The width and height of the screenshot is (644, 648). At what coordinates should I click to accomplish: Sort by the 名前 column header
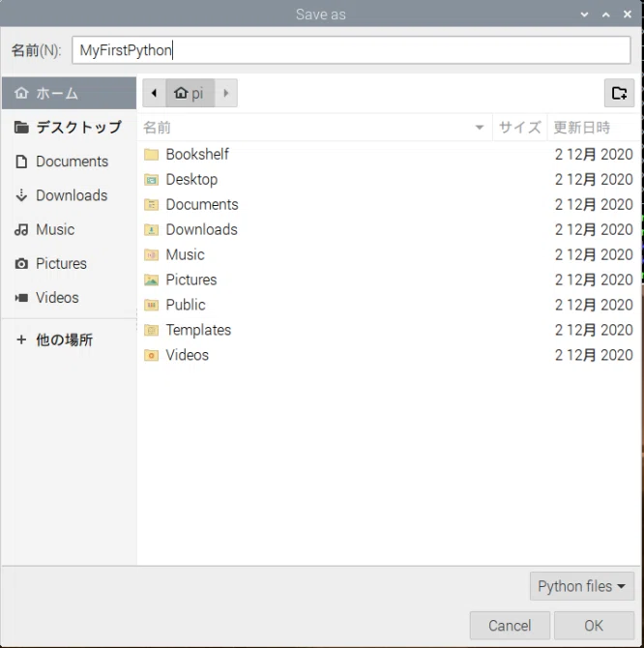point(314,128)
